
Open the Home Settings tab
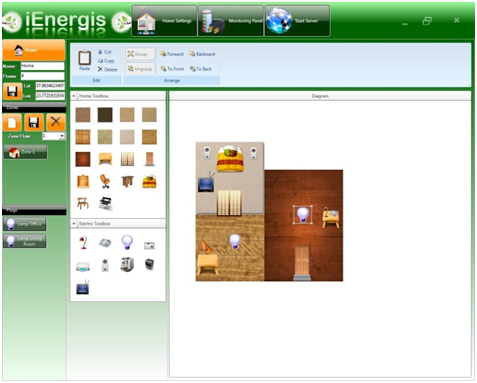(x=164, y=21)
